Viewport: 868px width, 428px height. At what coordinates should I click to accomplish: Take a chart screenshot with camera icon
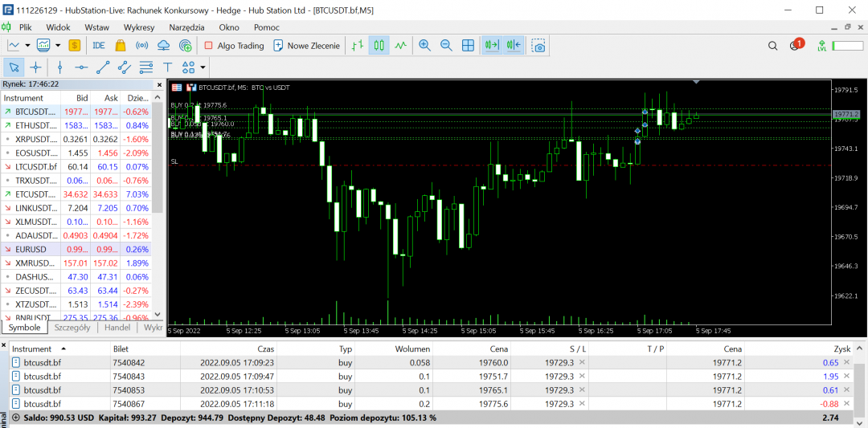click(x=538, y=46)
